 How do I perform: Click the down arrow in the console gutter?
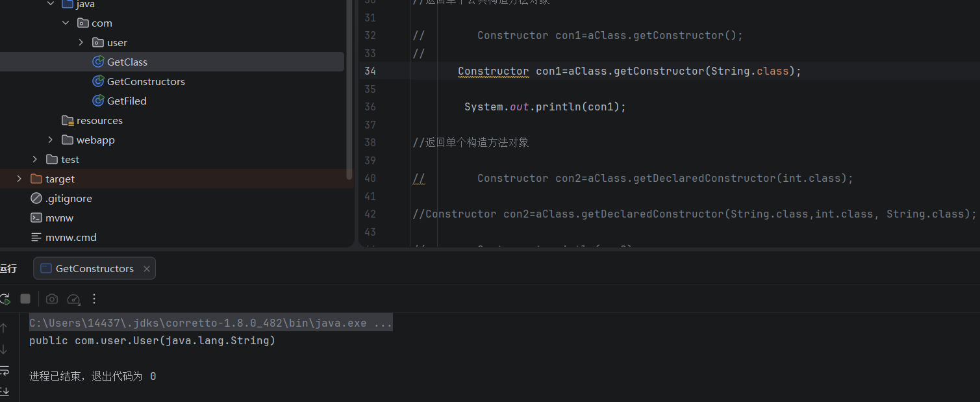(x=4, y=349)
